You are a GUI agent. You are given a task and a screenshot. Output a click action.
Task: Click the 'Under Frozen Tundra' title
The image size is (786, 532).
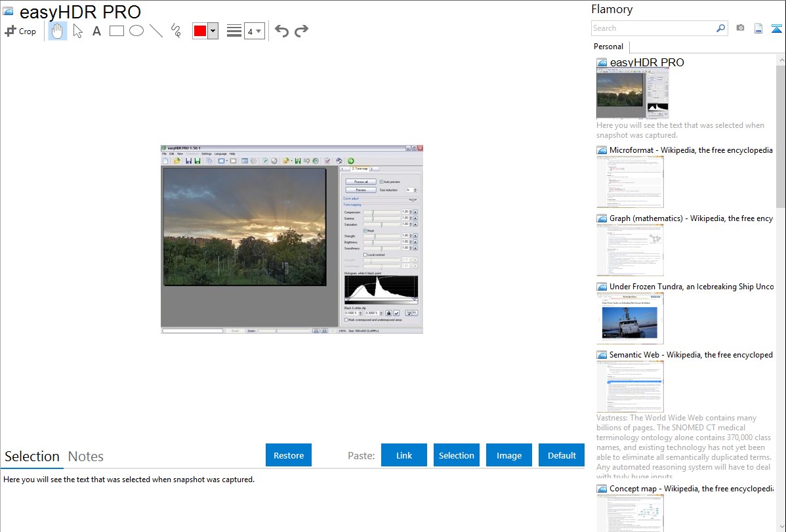tap(692, 286)
